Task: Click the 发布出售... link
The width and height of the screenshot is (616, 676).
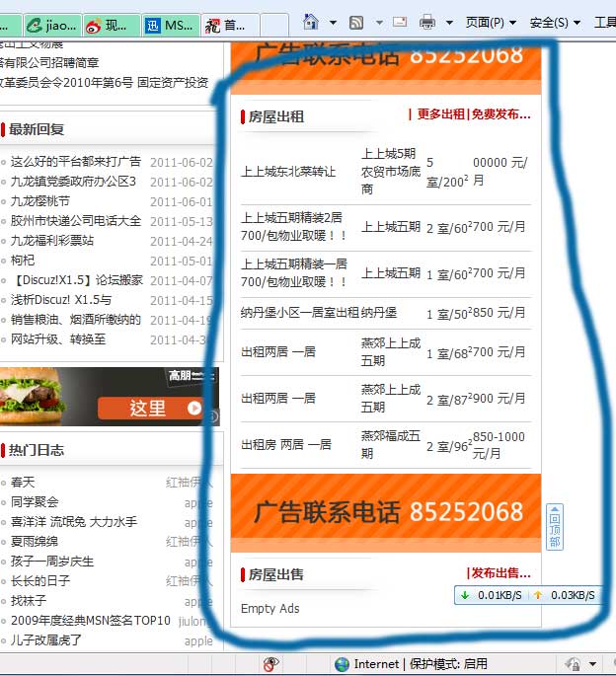Action: pos(500,573)
